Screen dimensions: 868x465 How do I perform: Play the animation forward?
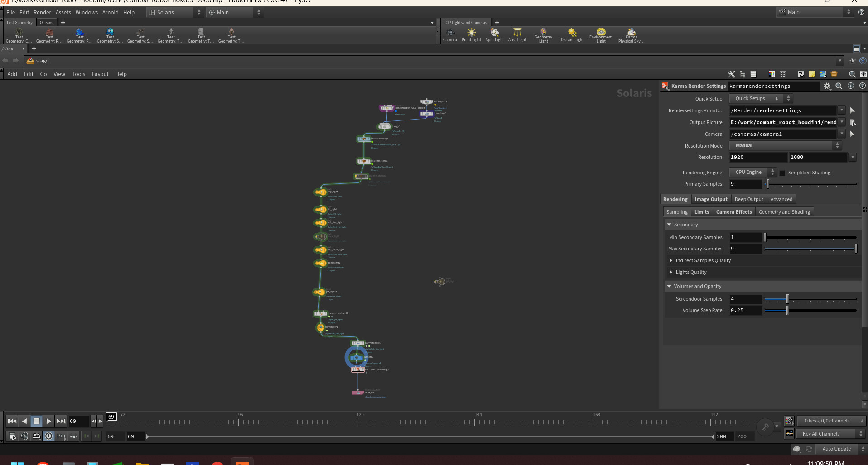[49, 421]
